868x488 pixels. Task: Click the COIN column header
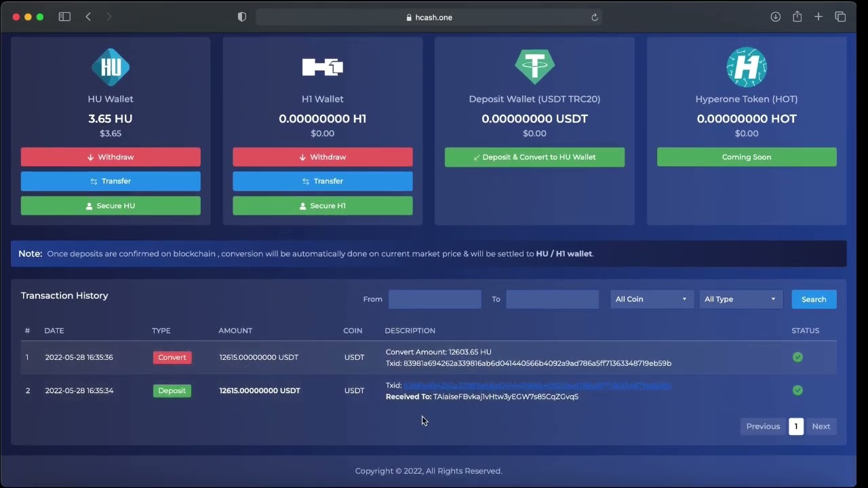(353, 331)
